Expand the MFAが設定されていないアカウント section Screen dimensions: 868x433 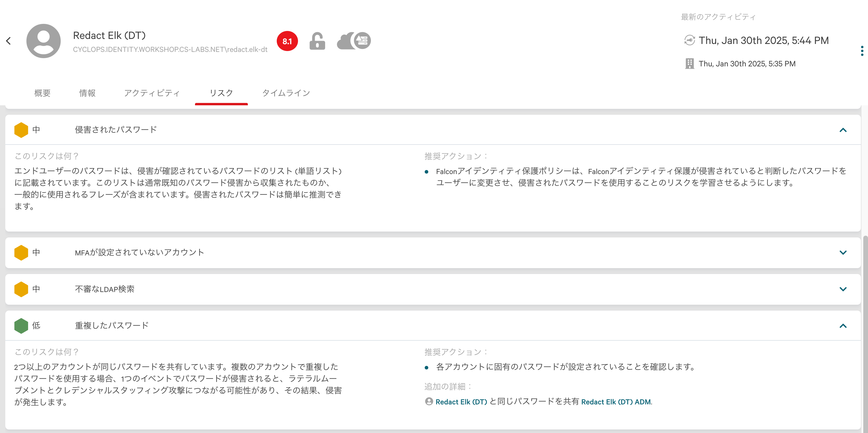pos(843,252)
